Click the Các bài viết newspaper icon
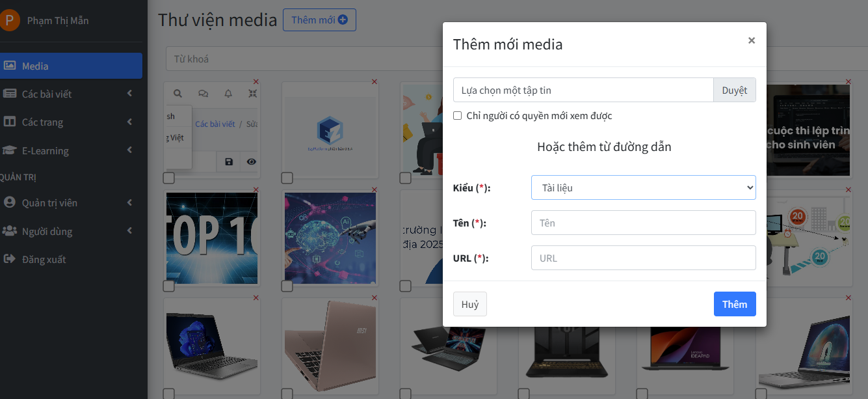 pyautogui.click(x=10, y=94)
